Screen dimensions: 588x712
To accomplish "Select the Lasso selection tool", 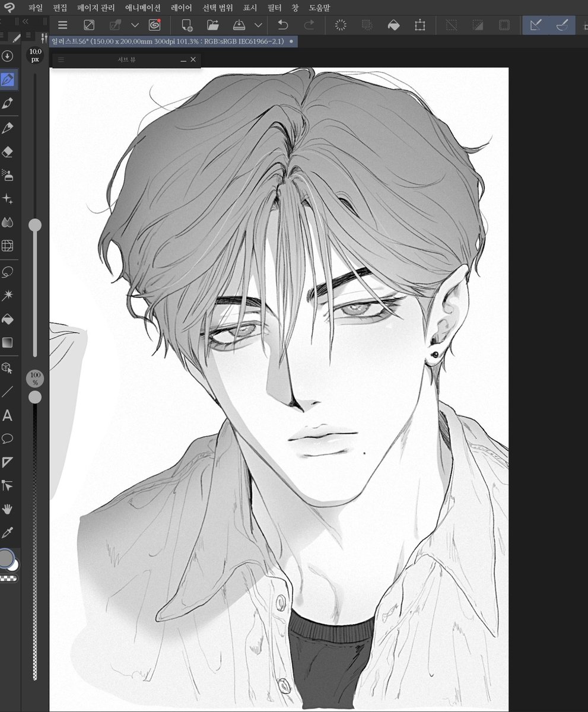I will click(8, 272).
